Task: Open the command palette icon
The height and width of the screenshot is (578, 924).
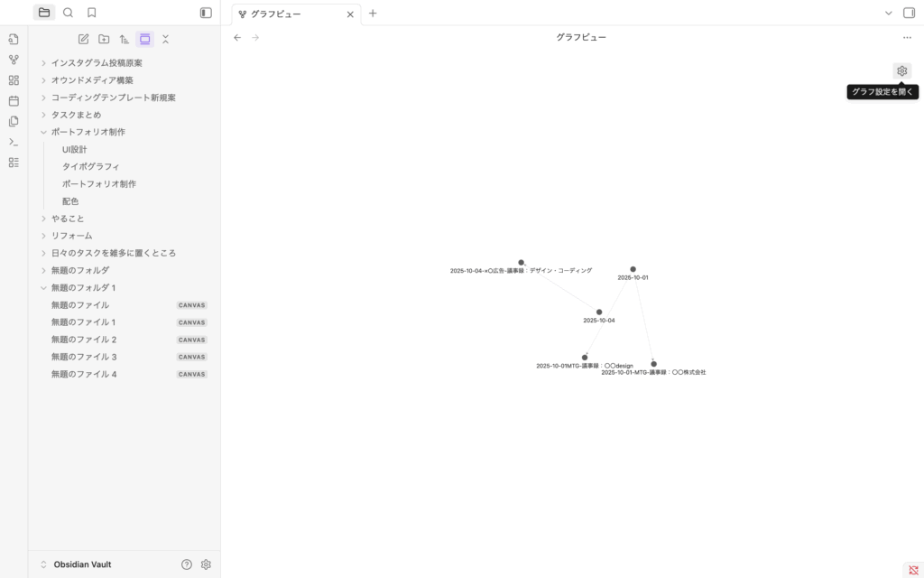Action: tap(14, 142)
